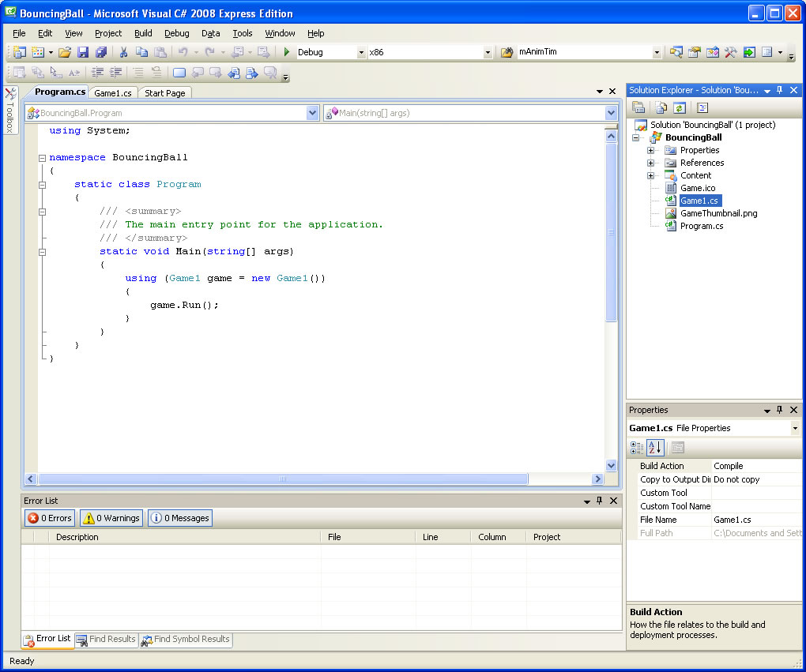
Task: Toggle the 0 Errors filter button
Action: pyautogui.click(x=50, y=518)
